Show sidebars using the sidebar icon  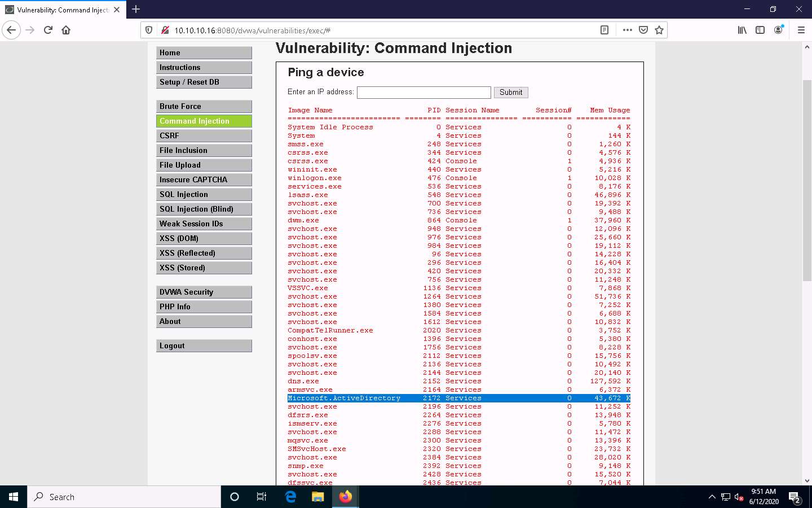click(x=760, y=29)
